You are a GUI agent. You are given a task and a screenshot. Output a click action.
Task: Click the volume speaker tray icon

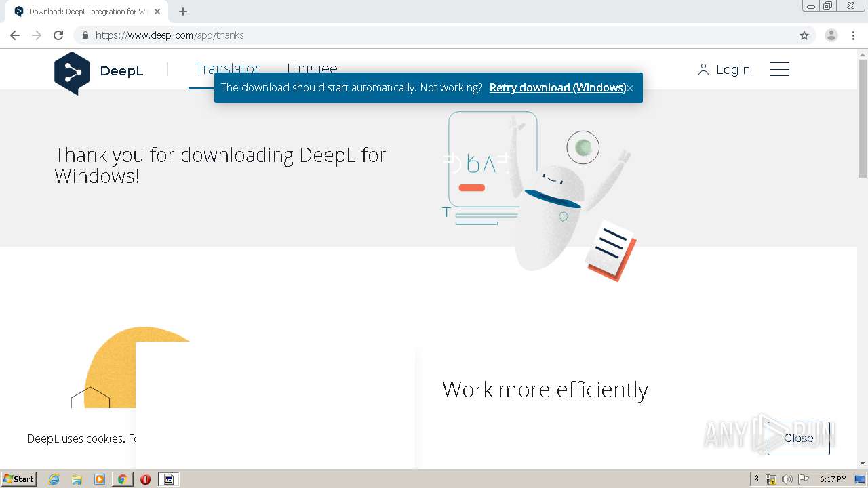(x=787, y=479)
